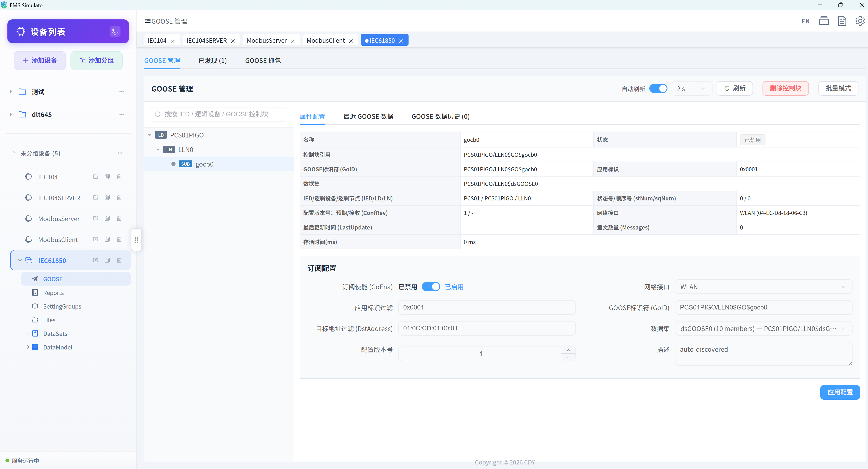Expand the DataSets tree node
Viewport: 868px width, 469px height.
click(x=28, y=334)
